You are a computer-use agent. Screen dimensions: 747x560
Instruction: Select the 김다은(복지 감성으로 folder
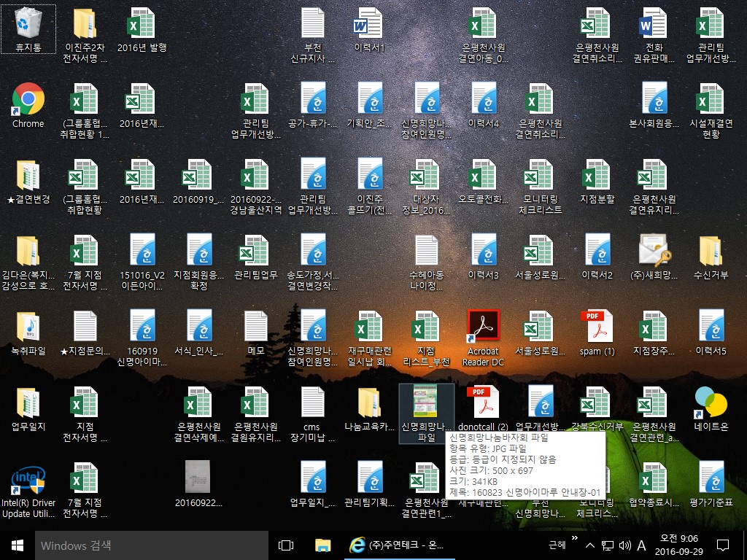click(x=28, y=262)
